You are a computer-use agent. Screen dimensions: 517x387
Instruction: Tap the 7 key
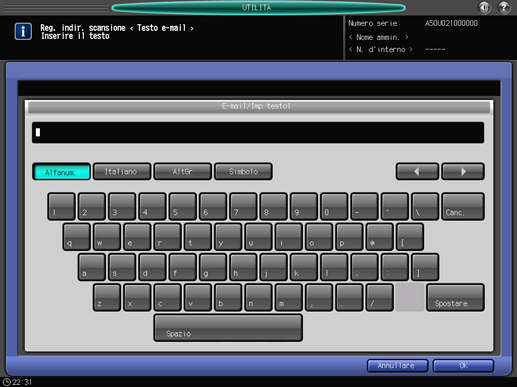click(243, 206)
